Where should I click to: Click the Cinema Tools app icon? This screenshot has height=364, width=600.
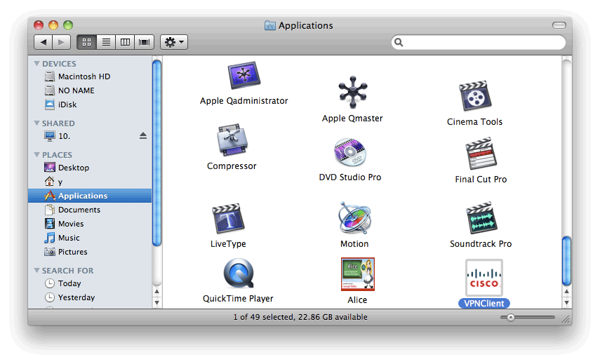(x=475, y=96)
